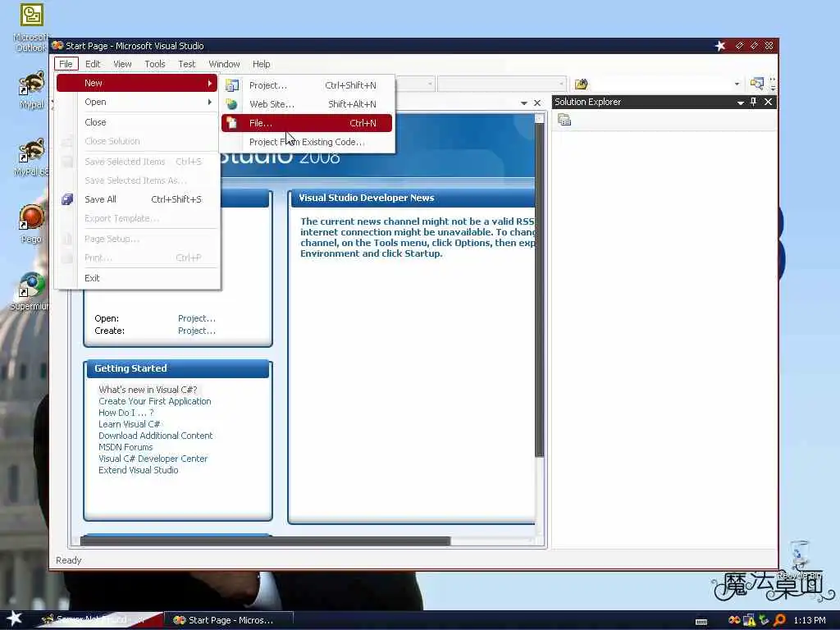Expand the New submenu arrow
Image resolution: width=840 pixels, height=630 pixels.
(x=209, y=83)
